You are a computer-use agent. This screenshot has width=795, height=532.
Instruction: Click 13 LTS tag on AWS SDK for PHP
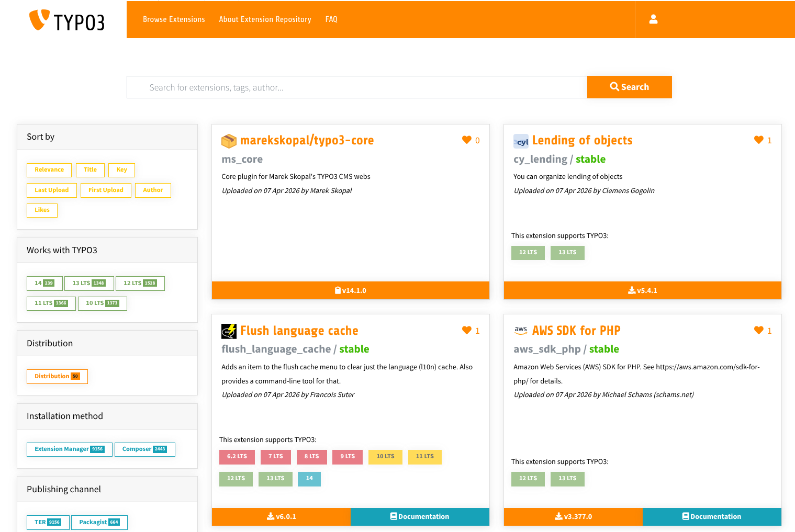tap(567, 479)
